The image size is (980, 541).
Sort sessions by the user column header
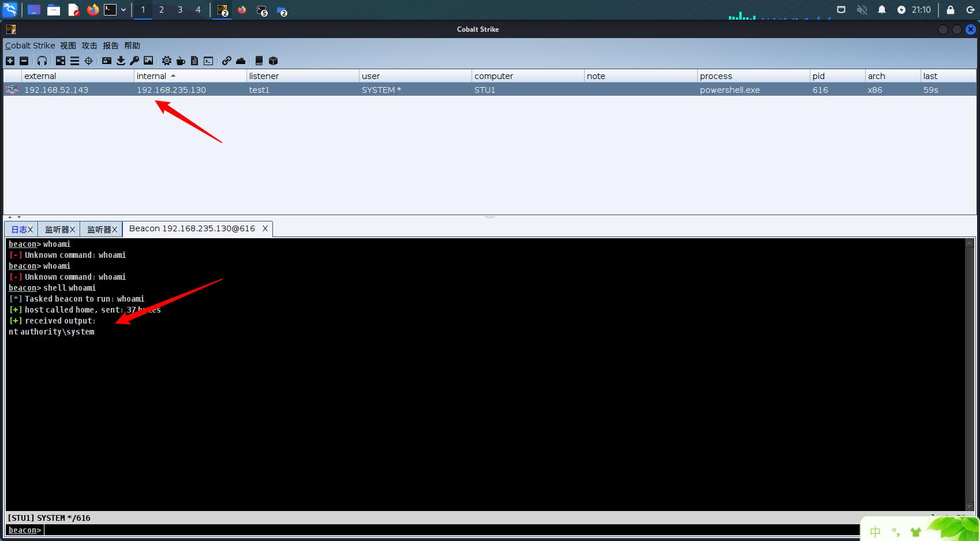pos(415,76)
